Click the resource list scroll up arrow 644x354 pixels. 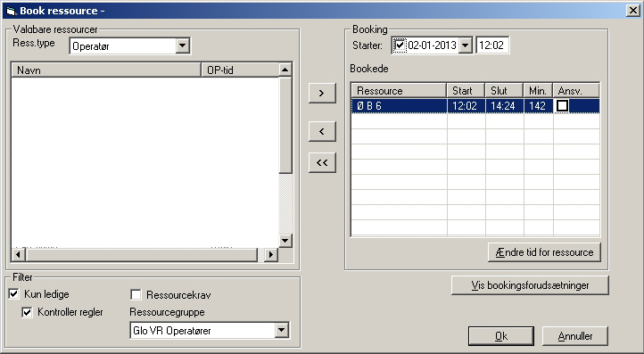pyautogui.click(x=285, y=70)
